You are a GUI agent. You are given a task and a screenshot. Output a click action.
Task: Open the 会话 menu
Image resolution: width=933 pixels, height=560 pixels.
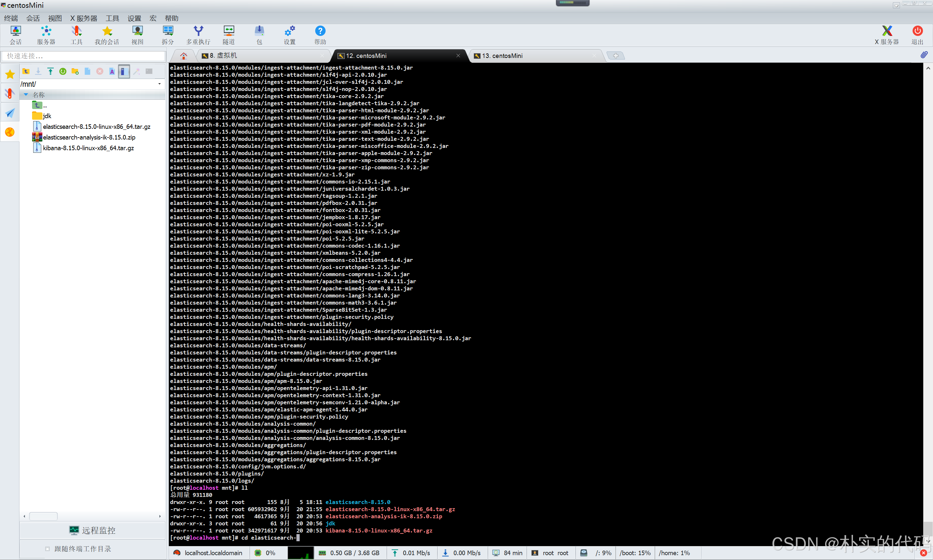33,18
